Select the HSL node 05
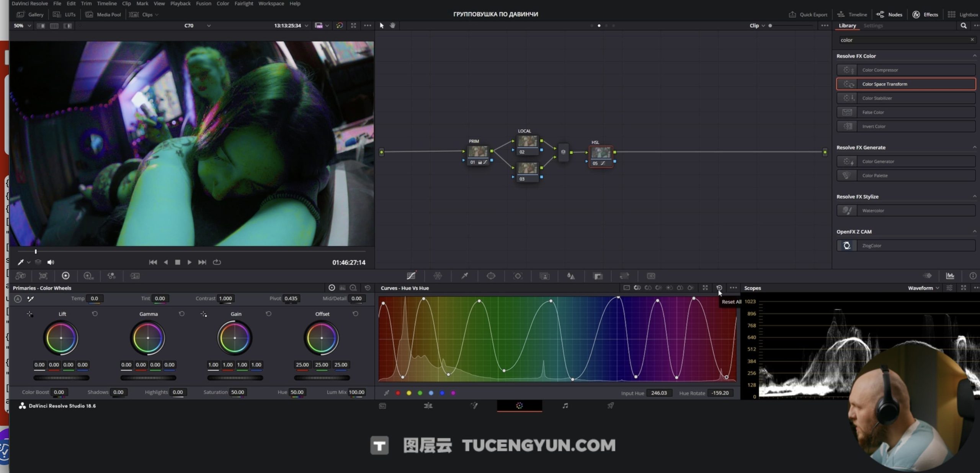The width and height of the screenshot is (980, 473). pos(601,153)
